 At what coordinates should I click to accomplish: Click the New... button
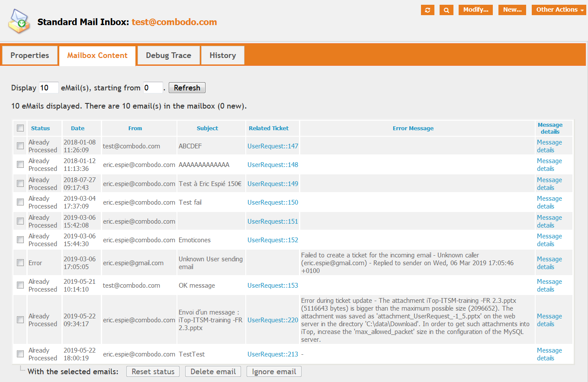coord(512,10)
